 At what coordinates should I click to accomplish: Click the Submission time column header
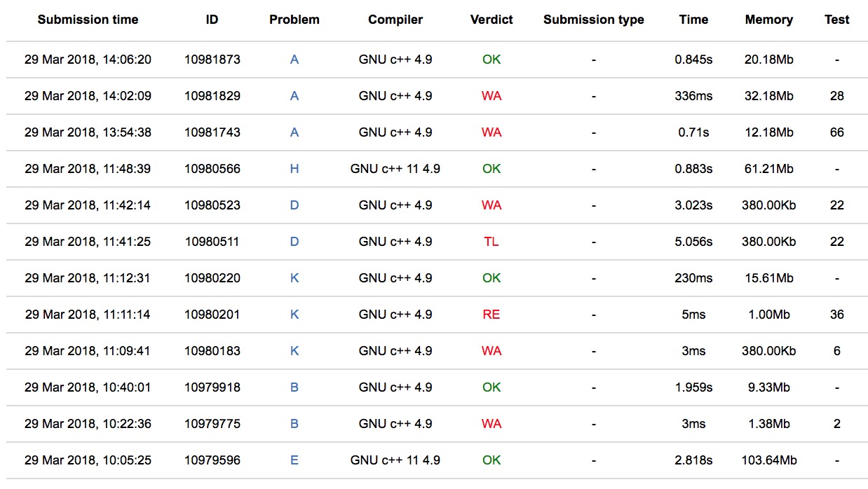tap(88, 20)
